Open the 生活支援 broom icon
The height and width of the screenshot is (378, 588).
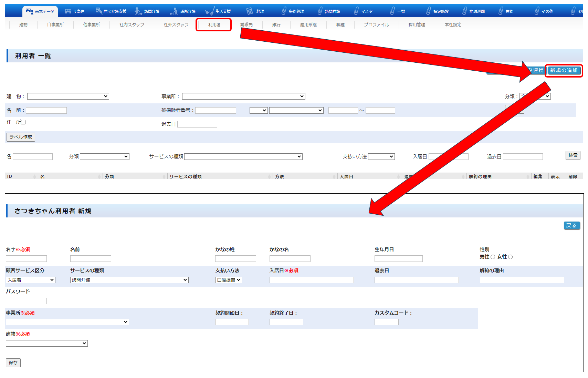[209, 11]
